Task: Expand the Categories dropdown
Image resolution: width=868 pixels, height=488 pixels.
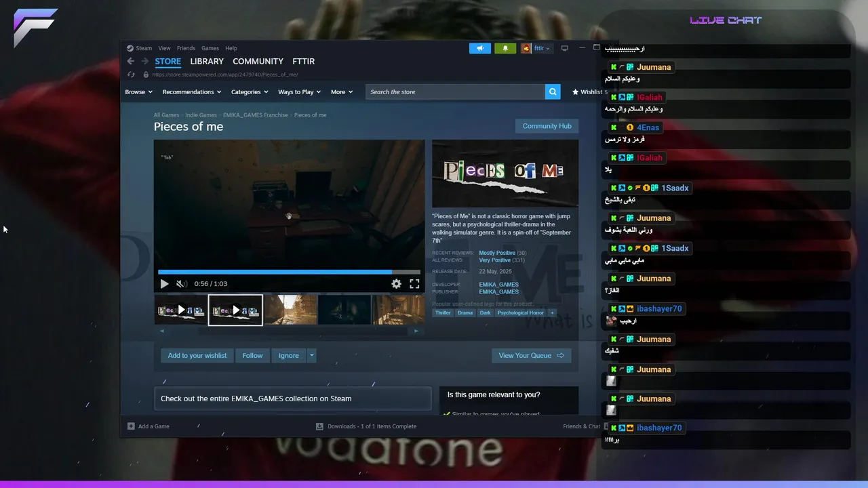Action: [x=250, y=91]
